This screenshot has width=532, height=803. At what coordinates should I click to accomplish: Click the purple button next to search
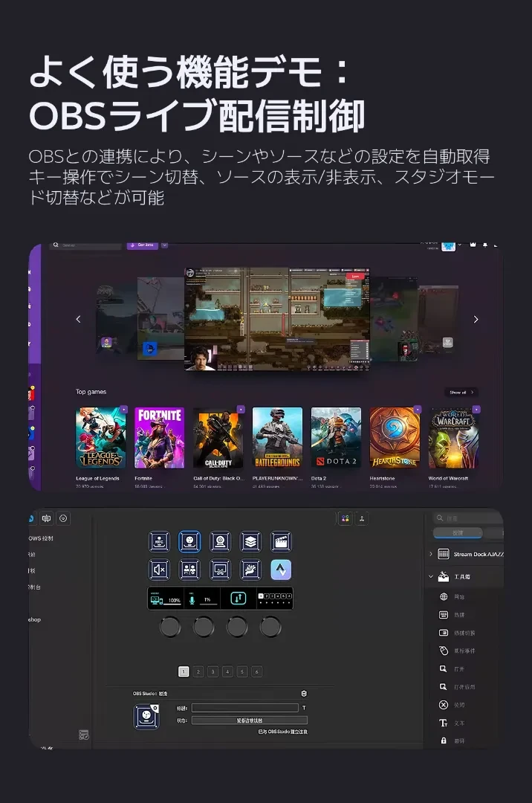tap(142, 245)
